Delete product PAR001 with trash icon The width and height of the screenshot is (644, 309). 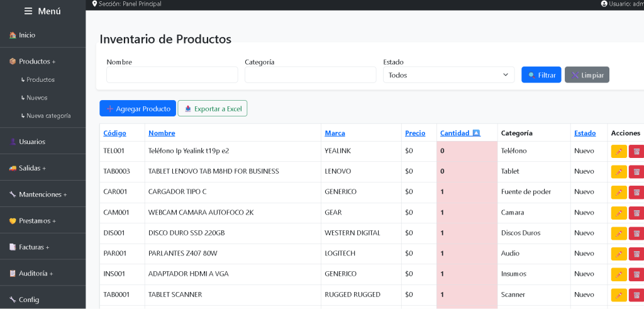(636, 254)
